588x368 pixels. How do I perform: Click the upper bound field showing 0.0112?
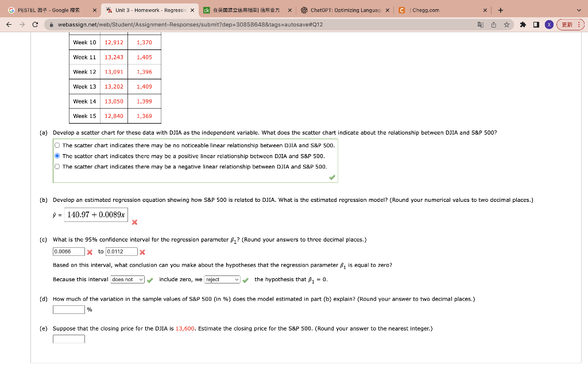point(122,252)
